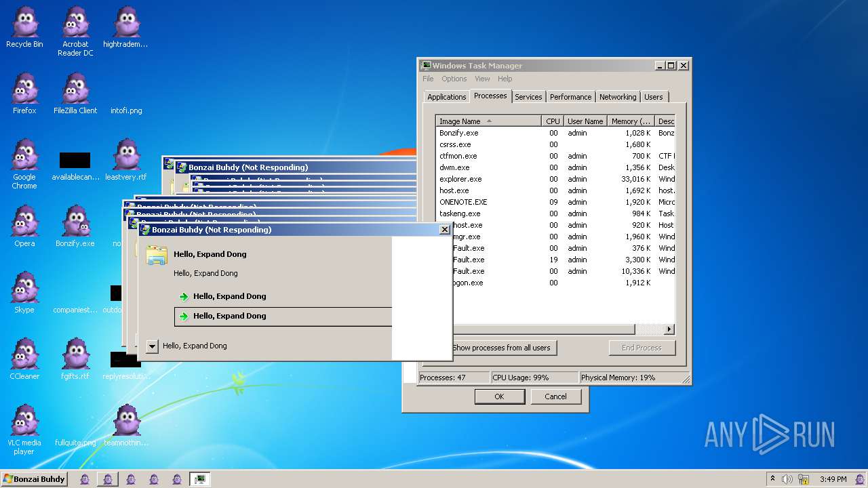Click the process list scroll right arrow
This screenshot has width=868, height=488.
[669, 329]
